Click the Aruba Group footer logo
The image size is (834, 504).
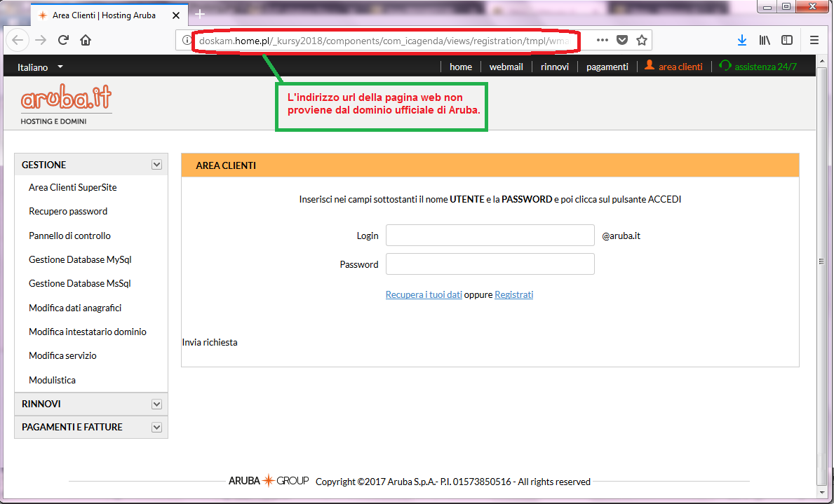(x=269, y=481)
